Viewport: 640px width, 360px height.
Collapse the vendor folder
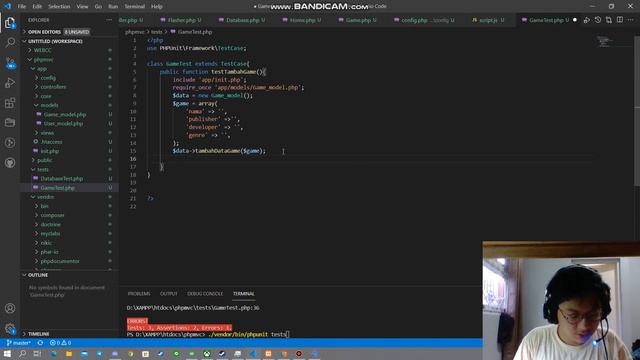pos(70,197)
